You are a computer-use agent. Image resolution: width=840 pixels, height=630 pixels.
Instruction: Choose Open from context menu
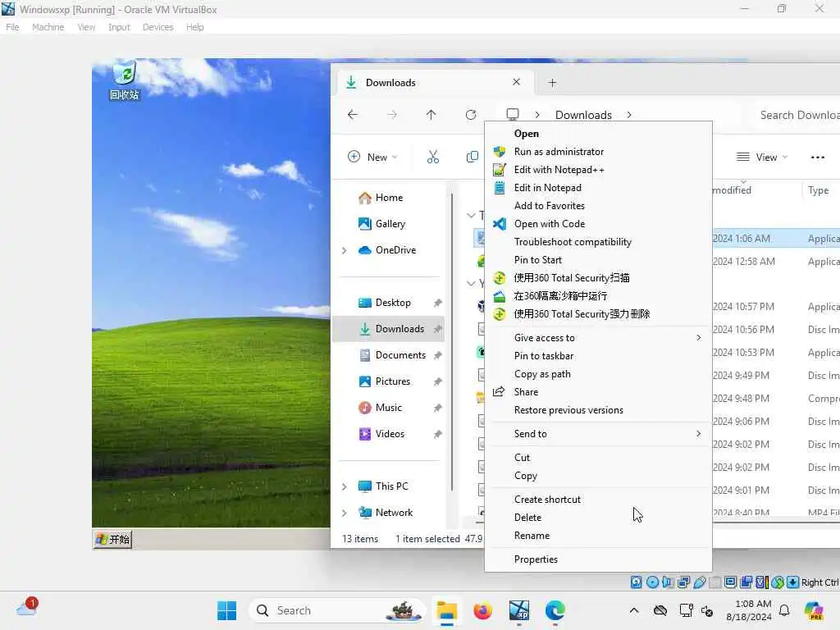598,134
